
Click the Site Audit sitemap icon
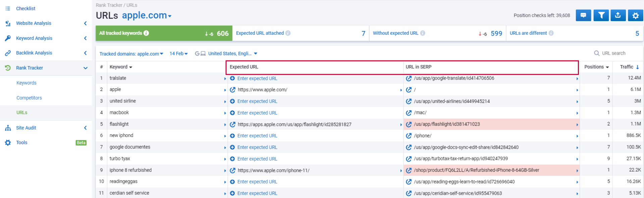[8, 128]
